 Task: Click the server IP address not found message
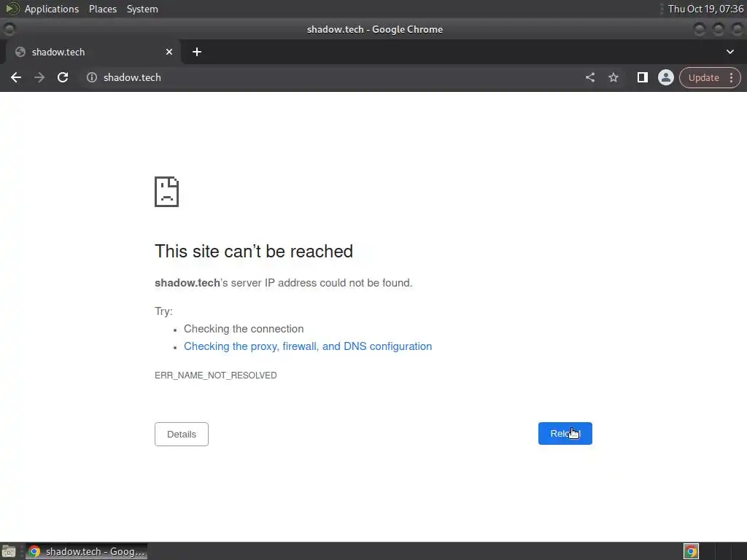(284, 283)
